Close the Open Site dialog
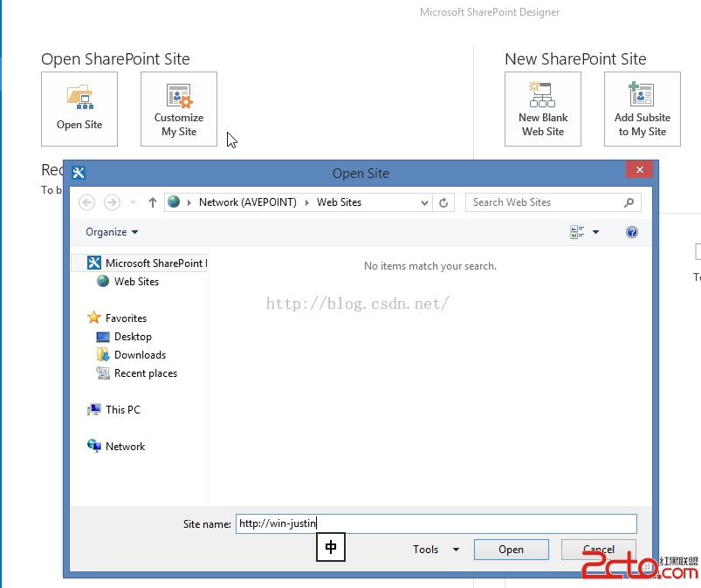Image resolution: width=701 pixels, height=588 pixels. 639,170
